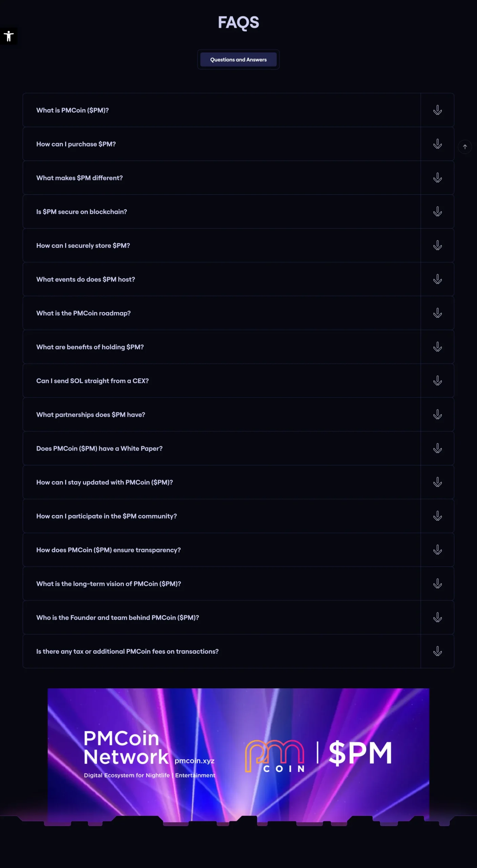Click the scroll-to-top arrow icon
477x868 pixels.
[465, 147]
